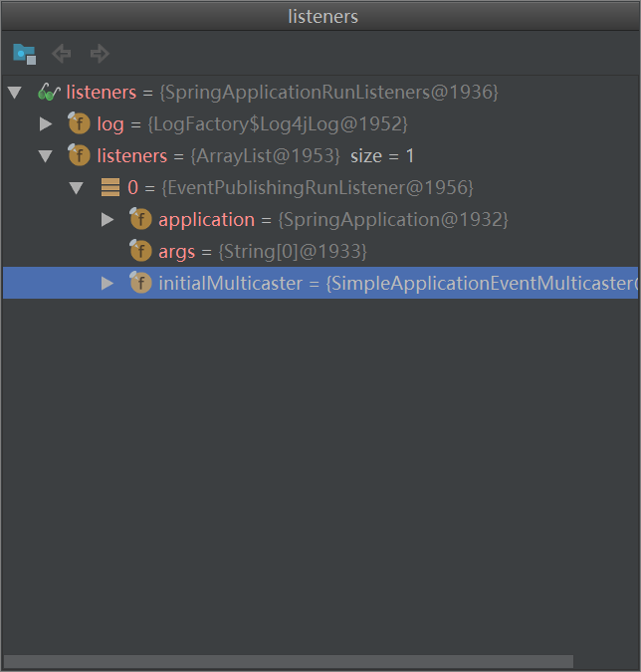The height and width of the screenshot is (672, 641).
Task: Click the initialMulticaster field name
Action: [231, 284]
